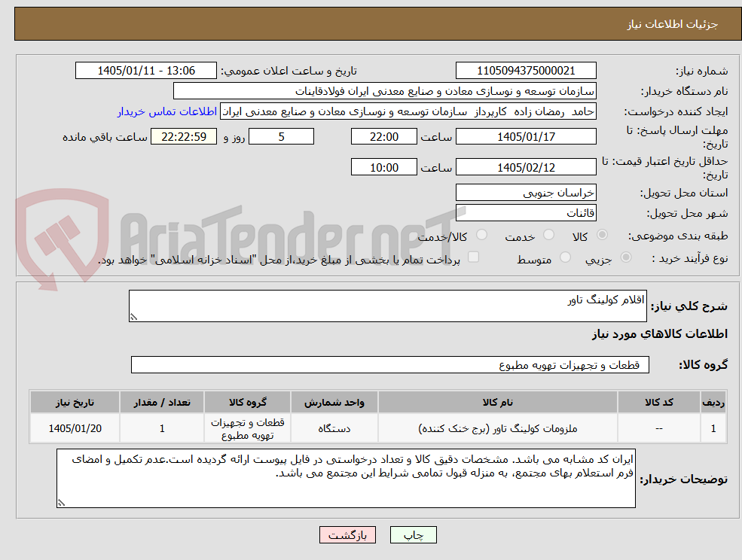Click the request creator field حامد رمضان زاده
742x560 pixels.
point(408,111)
